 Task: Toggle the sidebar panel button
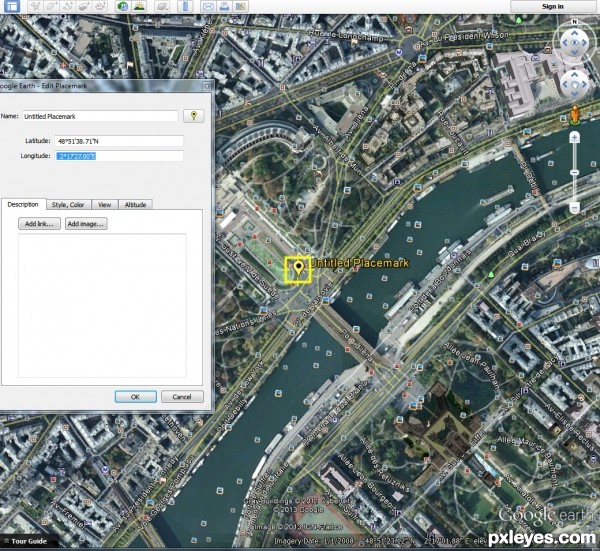click(12, 6)
